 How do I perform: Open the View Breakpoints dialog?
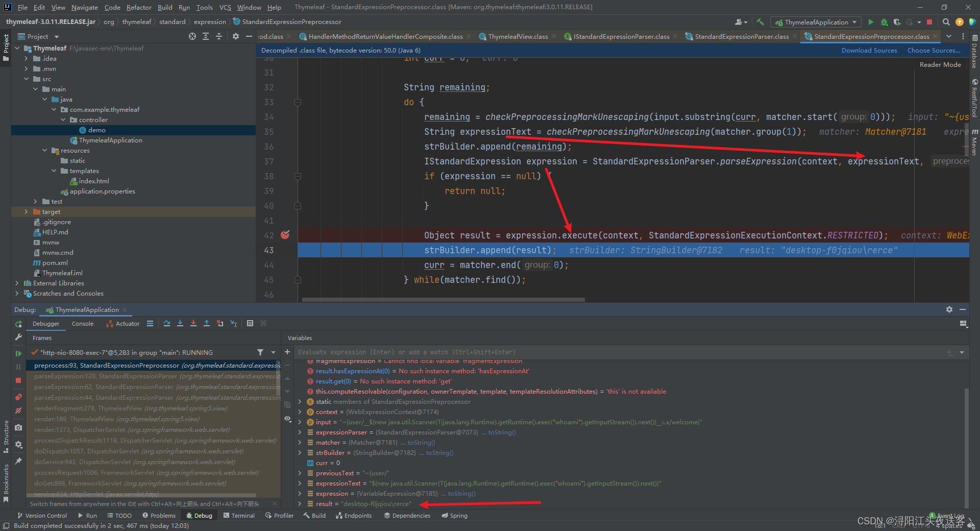tap(18, 397)
